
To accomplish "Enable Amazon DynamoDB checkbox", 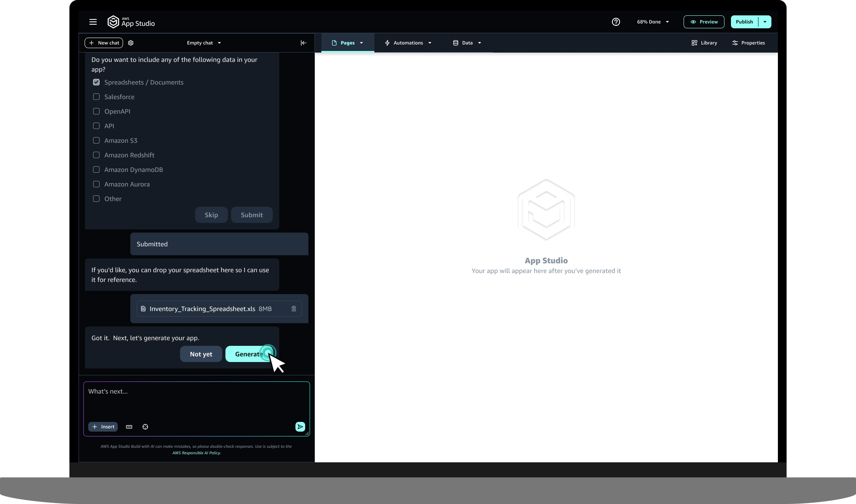I will 96,169.
